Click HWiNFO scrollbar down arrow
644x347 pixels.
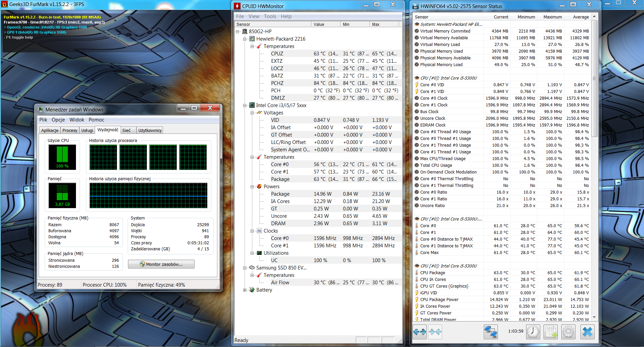pyautogui.click(x=594, y=317)
